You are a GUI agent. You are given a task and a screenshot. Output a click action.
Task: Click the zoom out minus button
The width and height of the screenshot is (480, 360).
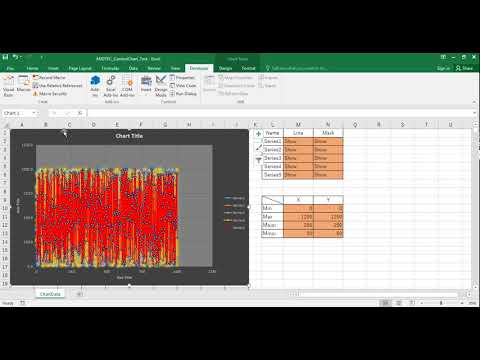[422, 303]
